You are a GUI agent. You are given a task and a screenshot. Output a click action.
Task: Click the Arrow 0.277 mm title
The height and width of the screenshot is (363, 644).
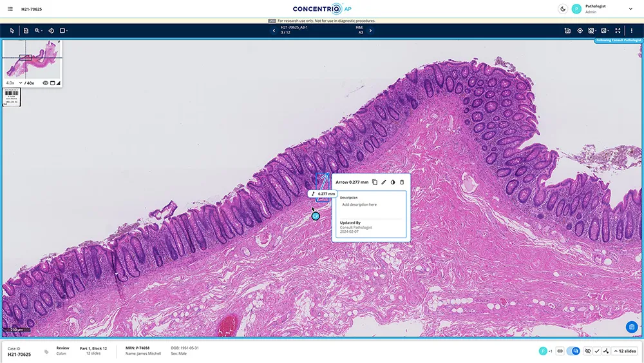[352, 182]
